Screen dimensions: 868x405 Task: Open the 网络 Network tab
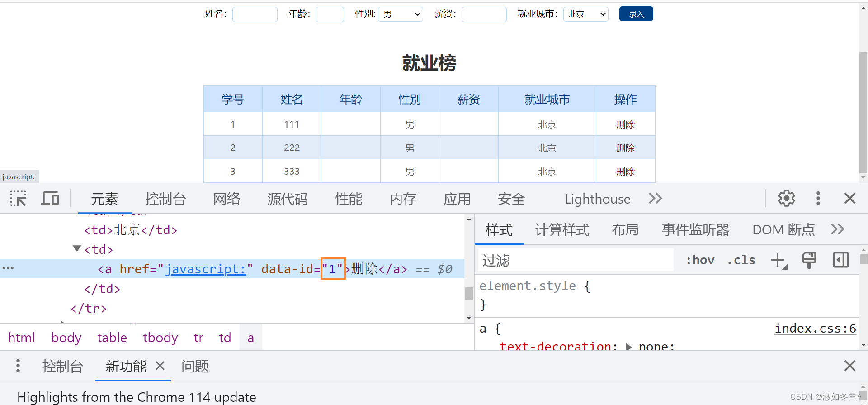226,199
